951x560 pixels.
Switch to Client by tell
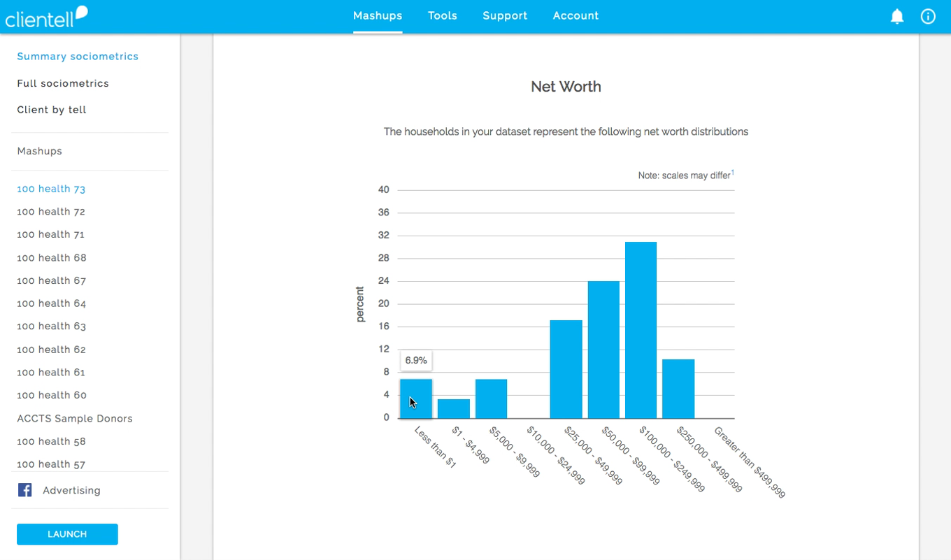pyautogui.click(x=52, y=110)
